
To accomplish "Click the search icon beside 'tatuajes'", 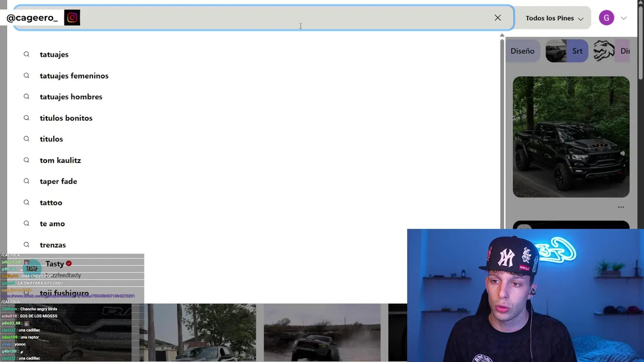I will (26, 54).
